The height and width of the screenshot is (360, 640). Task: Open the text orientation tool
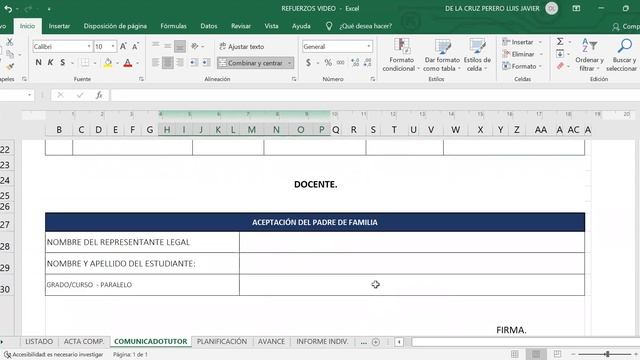(x=195, y=46)
